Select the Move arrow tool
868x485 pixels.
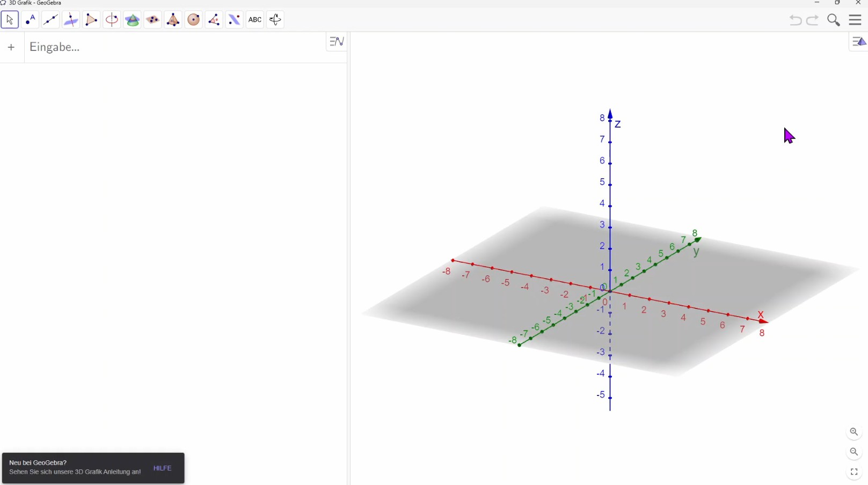[x=10, y=20]
